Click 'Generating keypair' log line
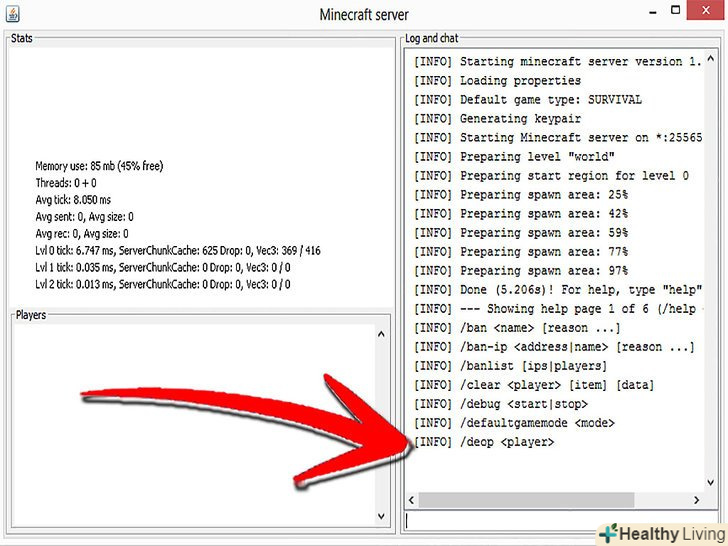Screen dimensions: 728x546 pos(497,118)
